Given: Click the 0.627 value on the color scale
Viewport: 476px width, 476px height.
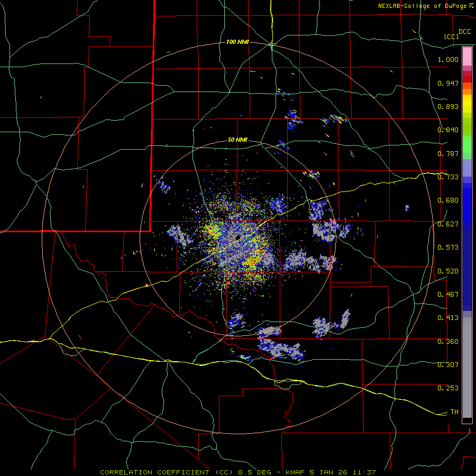Looking at the screenshot, I should click(x=448, y=224).
